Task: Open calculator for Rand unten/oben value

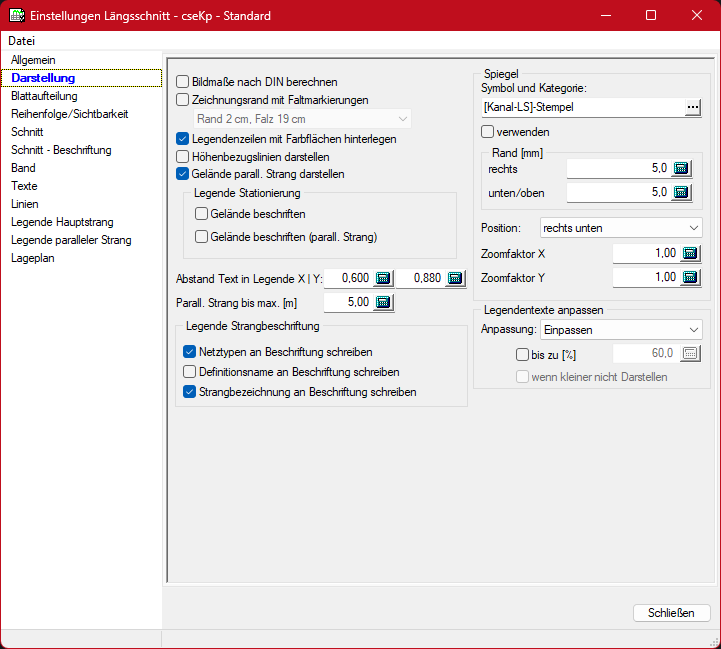Action: (682, 192)
